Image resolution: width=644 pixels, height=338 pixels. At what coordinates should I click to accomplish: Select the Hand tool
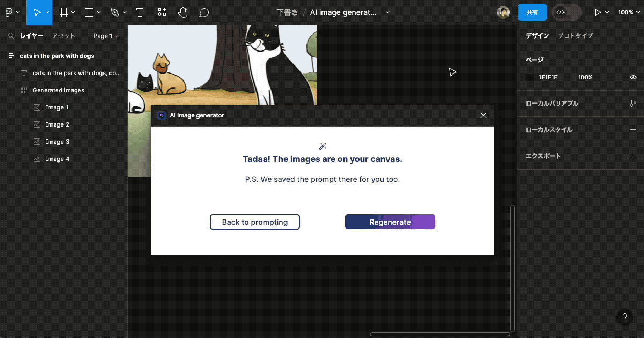point(182,12)
